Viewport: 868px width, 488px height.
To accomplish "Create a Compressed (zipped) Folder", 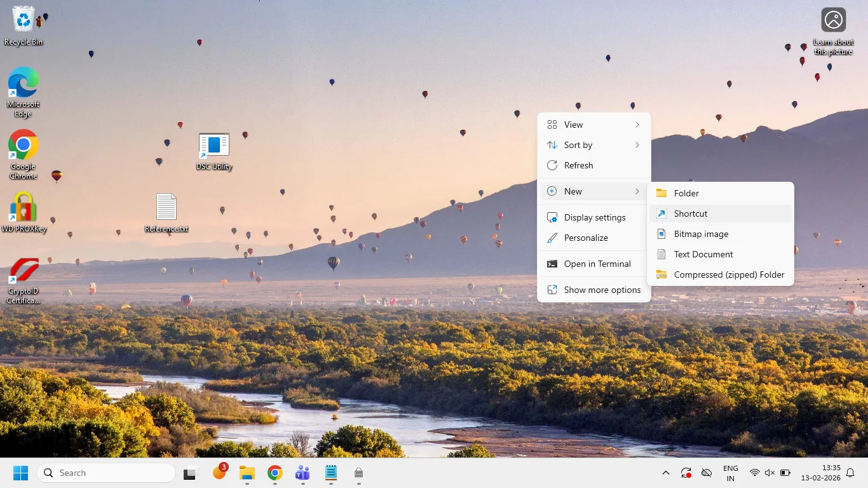I will pos(721,274).
